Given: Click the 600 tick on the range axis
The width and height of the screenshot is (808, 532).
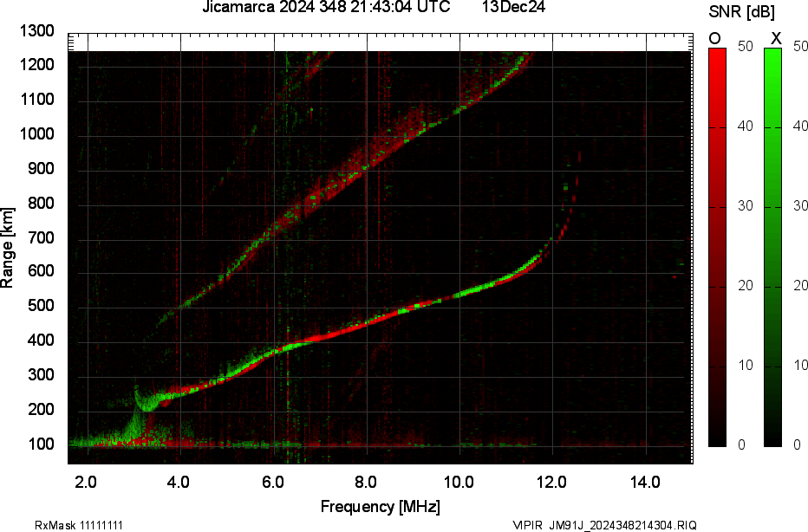Looking at the screenshot, I should click(41, 271).
